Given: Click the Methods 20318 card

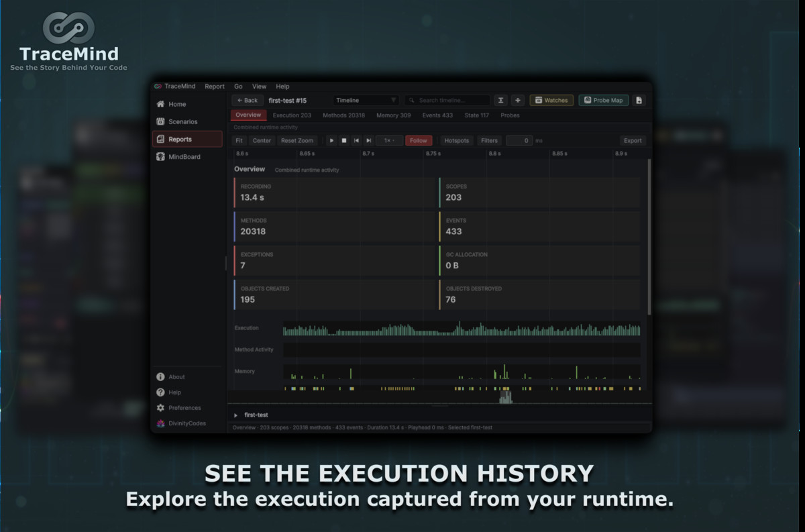Looking at the screenshot, I should point(335,227).
